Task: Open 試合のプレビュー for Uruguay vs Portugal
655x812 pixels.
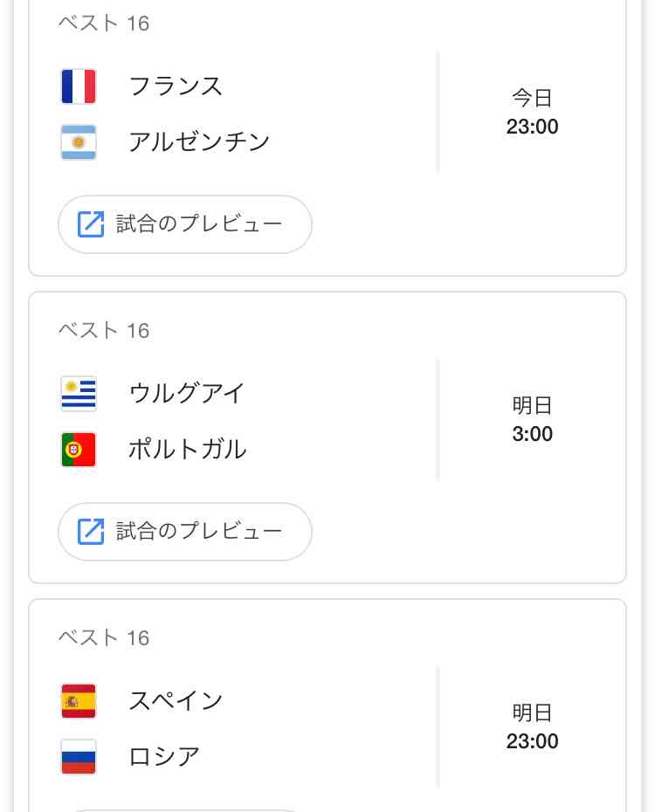Action: click(x=185, y=532)
